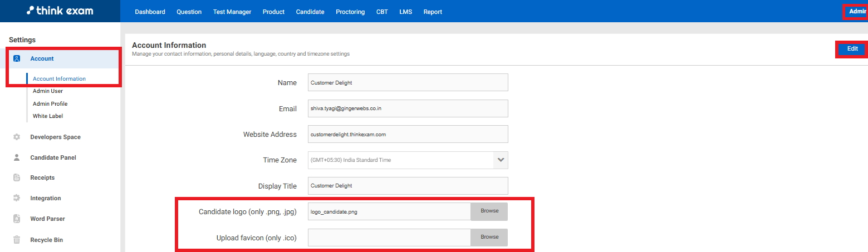This screenshot has width=868, height=252.
Task: Select White Label in sidebar
Action: click(48, 116)
